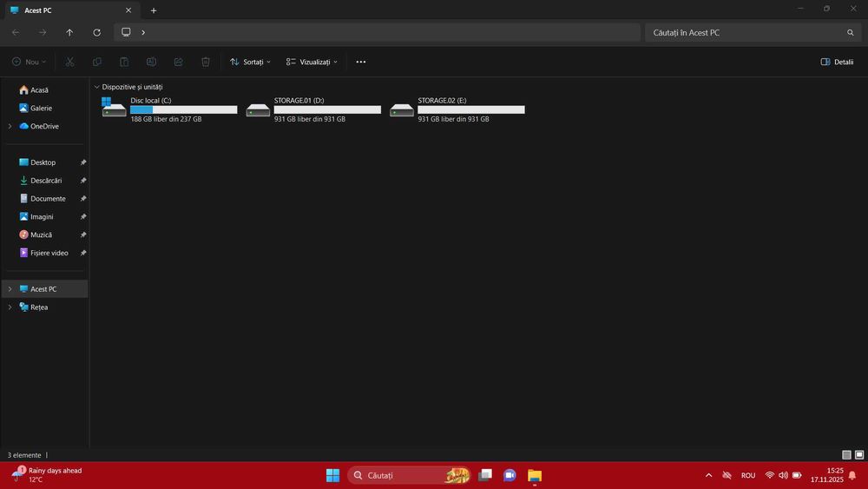Switch to details list view icon
This screenshot has height=489, width=868.
(x=846, y=454)
